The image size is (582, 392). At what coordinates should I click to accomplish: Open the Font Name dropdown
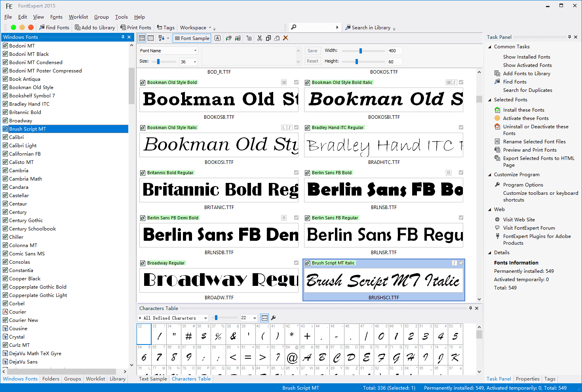(196, 50)
